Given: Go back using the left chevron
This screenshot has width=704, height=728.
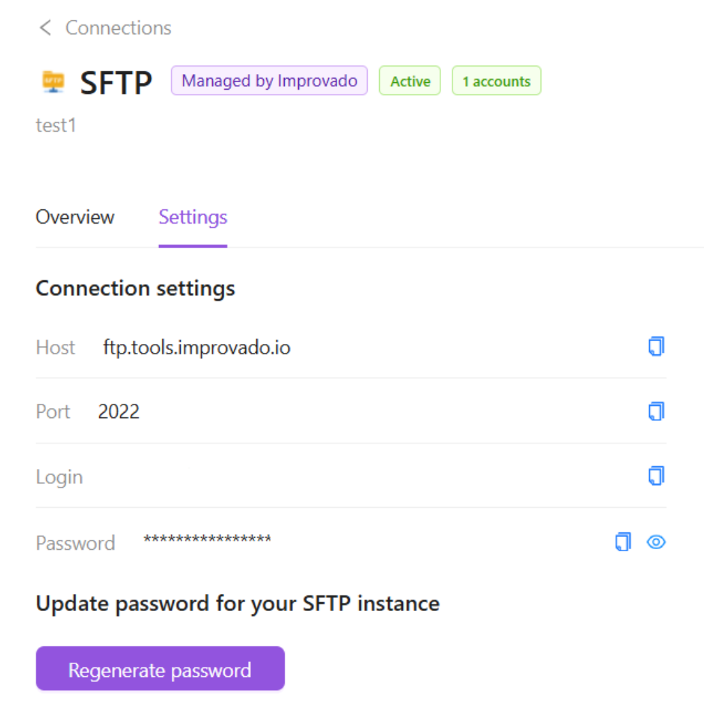Looking at the screenshot, I should [x=46, y=28].
